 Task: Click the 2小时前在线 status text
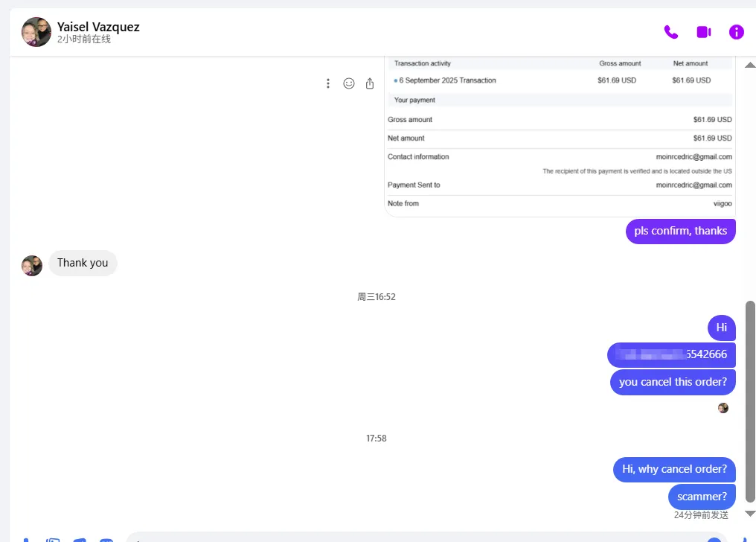(x=84, y=39)
